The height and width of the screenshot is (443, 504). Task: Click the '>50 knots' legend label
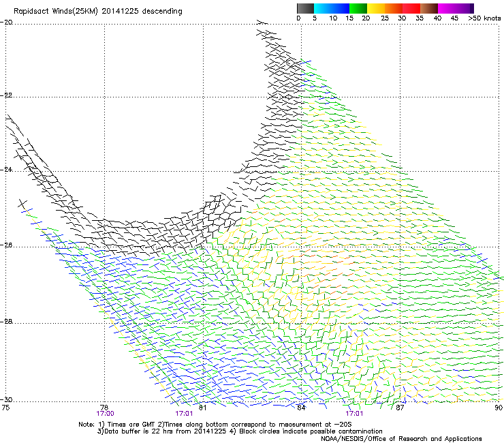click(x=484, y=18)
